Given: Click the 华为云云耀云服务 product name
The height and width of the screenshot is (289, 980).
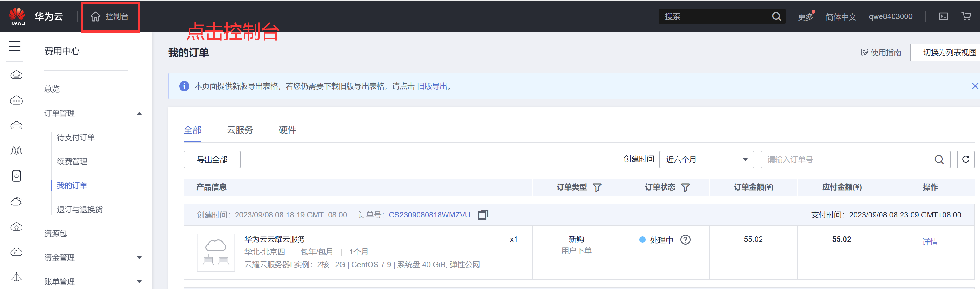Looking at the screenshot, I should point(275,239).
